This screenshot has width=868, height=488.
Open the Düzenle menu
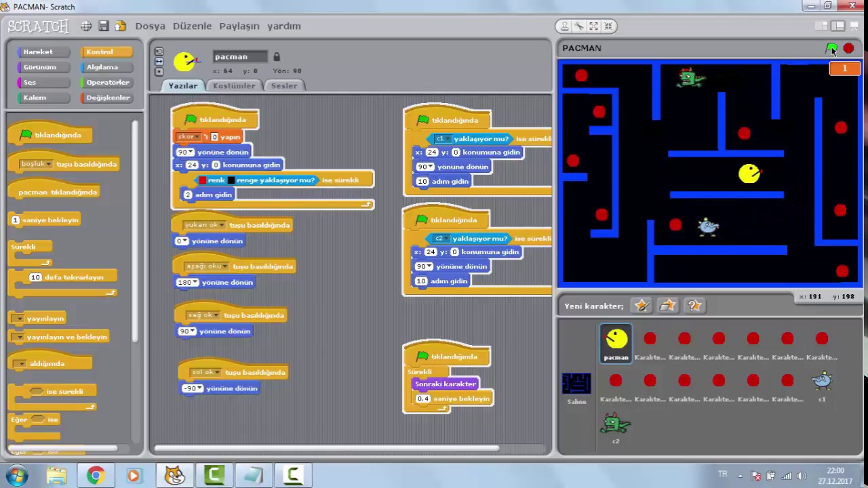click(192, 26)
